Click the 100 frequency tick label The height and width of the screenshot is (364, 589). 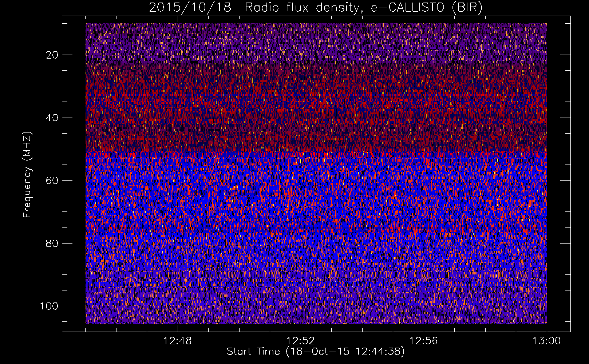point(49,306)
